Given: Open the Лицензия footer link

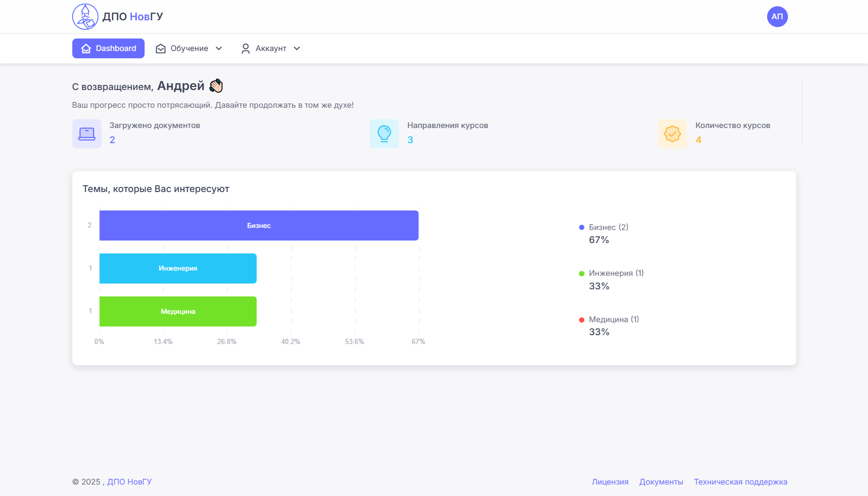Looking at the screenshot, I should point(610,482).
